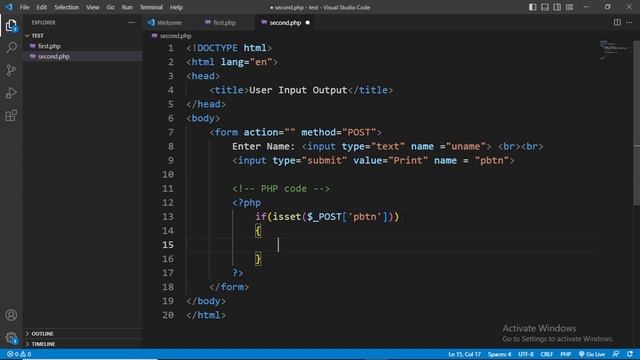
Task: Toggle primary side bar layout icon
Action: 532,7
